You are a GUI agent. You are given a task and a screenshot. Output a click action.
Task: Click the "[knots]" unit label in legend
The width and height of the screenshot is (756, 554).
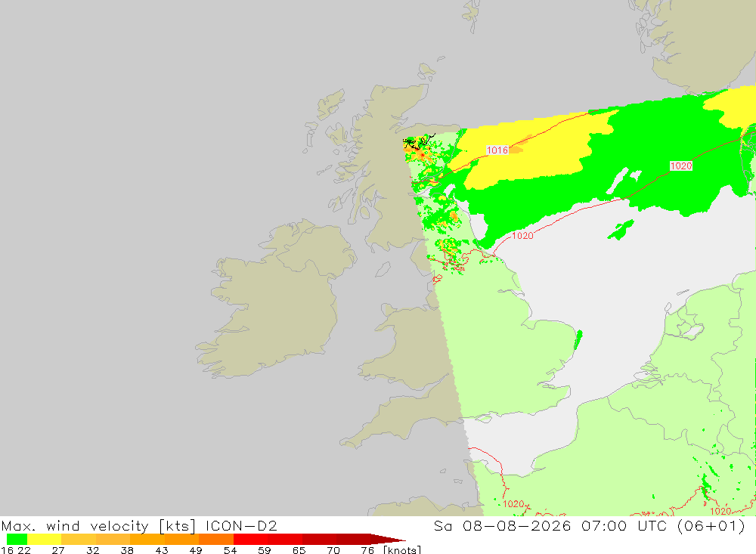[402, 550]
